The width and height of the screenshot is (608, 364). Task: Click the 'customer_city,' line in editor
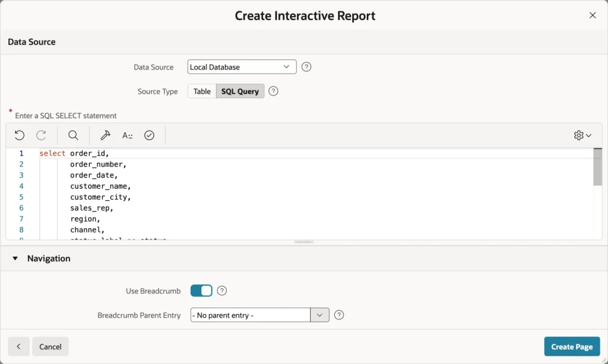pyautogui.click(x=100, y=197)
